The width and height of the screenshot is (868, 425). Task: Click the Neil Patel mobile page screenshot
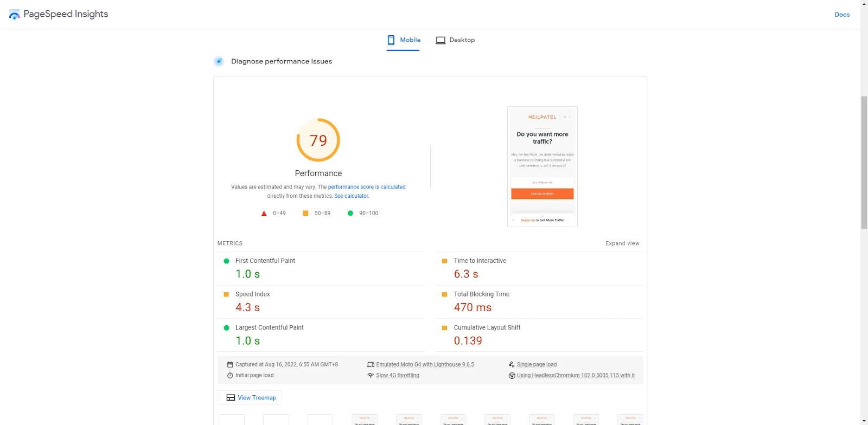click(542, 166)
